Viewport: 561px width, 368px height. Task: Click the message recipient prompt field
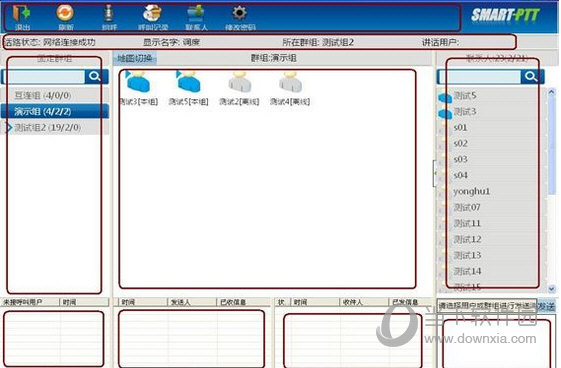[x=487, y=306]
